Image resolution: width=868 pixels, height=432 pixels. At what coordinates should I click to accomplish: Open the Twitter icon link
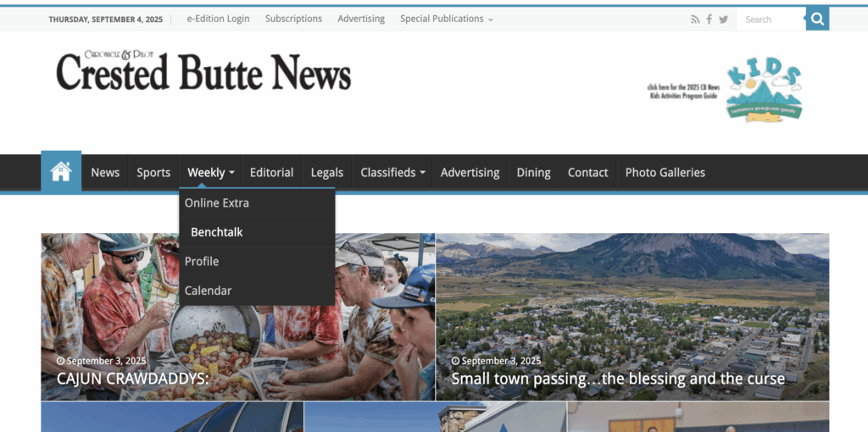[x=723, y=19]
